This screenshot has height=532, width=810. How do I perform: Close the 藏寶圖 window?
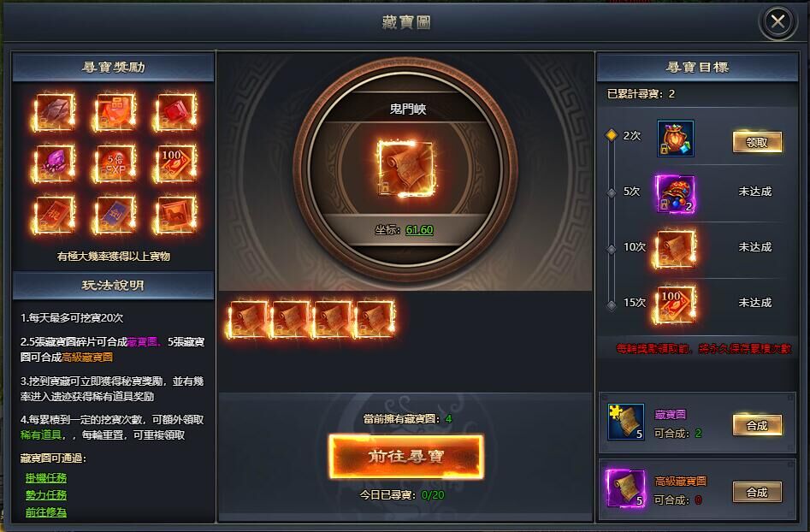(x=777, y=21)
